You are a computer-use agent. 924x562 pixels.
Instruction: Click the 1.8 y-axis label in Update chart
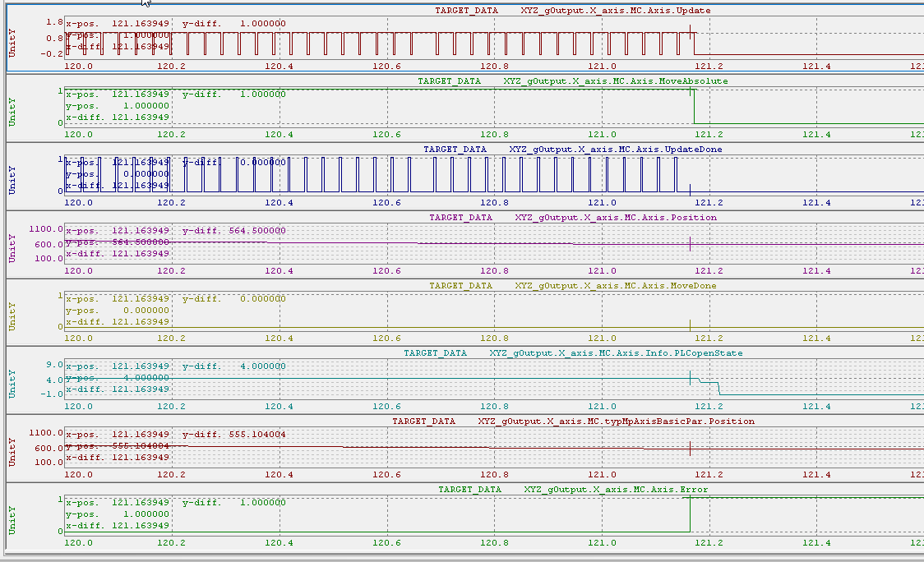tap(54, 22)
